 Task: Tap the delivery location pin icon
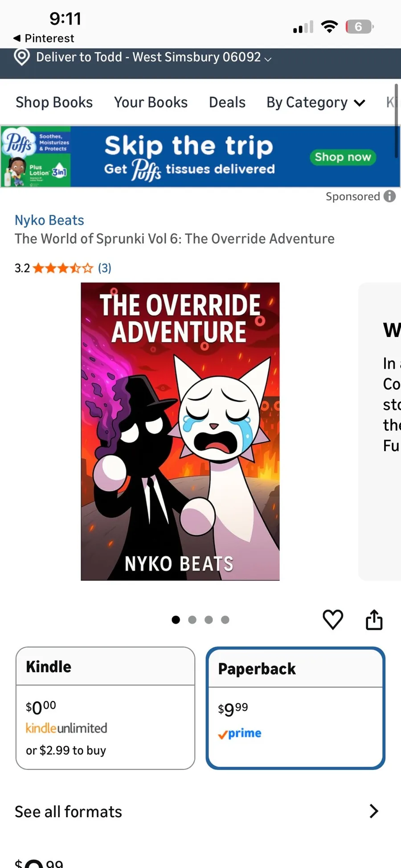(22, 57)
